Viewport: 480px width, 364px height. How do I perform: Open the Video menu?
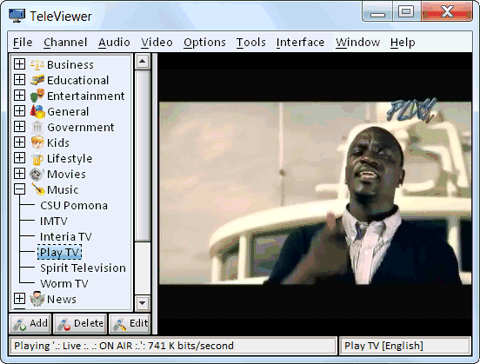click(157, 42)
